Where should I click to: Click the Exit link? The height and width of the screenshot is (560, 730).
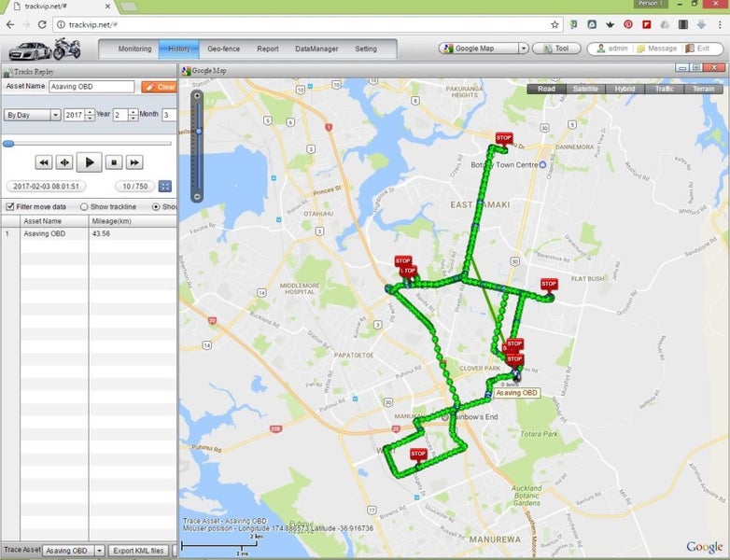[698, 49]
